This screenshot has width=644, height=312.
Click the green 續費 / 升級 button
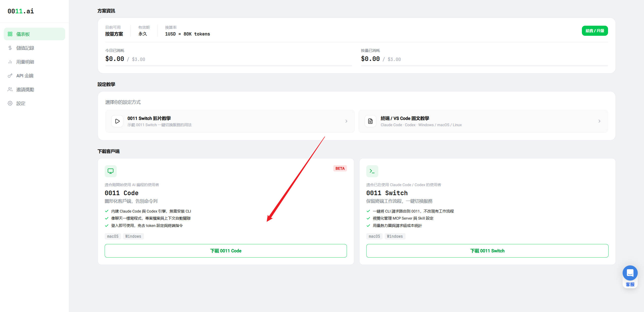pyautogui.click(x=595, y=31)
